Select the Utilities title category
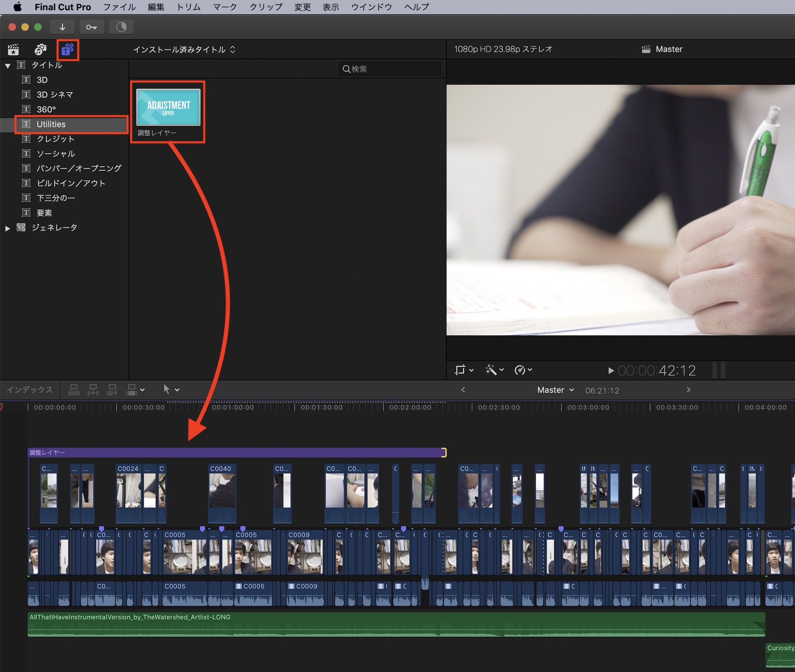 pyautogui.click(x=51, y=124)
